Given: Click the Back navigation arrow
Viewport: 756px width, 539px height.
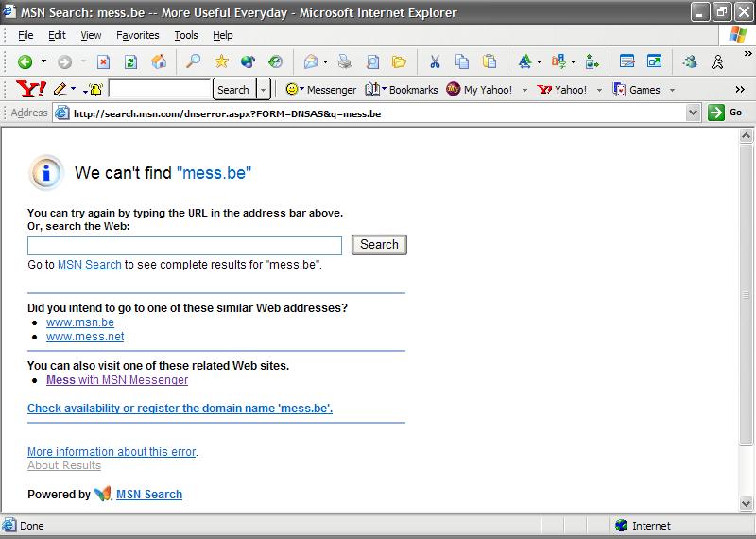Looking at the screenshot, I should tap(25, 62).
